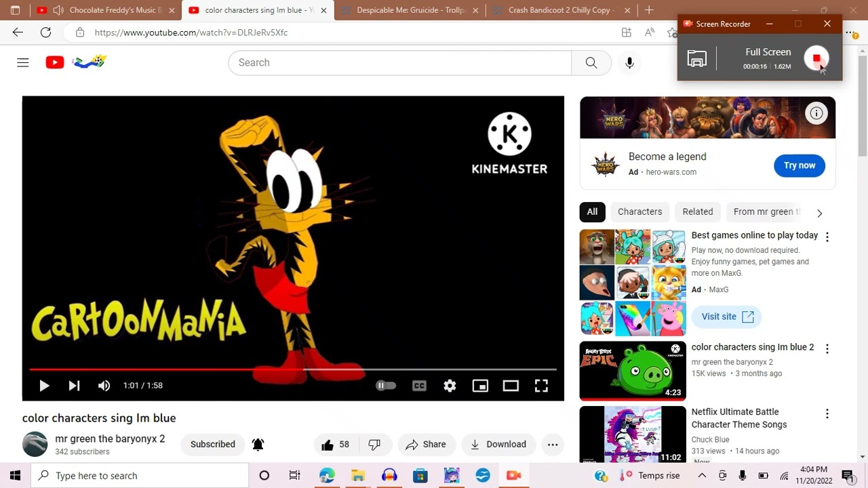Show hidden system tray icons
Image resolution: width=868 pixels, height=488 pixels.
point(702,476)
